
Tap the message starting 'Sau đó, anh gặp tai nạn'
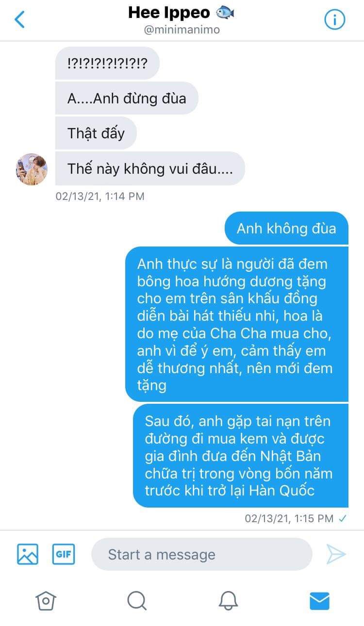click(x=241, y=455)
